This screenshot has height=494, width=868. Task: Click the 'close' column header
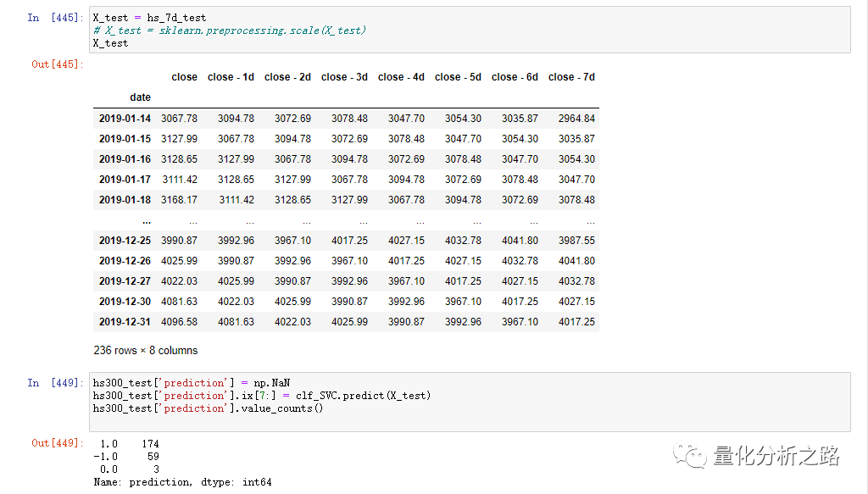[x=184, y=77]
